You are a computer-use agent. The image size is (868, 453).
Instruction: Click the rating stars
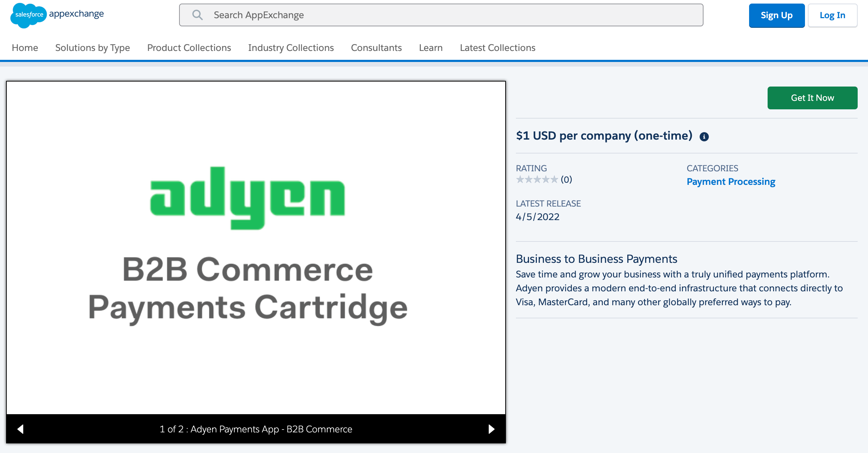pyautogui.click(x=537, y=179)
